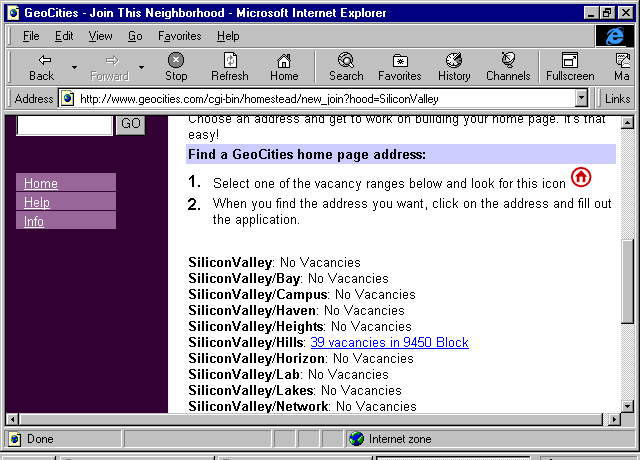Screen dimensions: 640x460
Task: Open the File menu
Action: tap(31, 36)
